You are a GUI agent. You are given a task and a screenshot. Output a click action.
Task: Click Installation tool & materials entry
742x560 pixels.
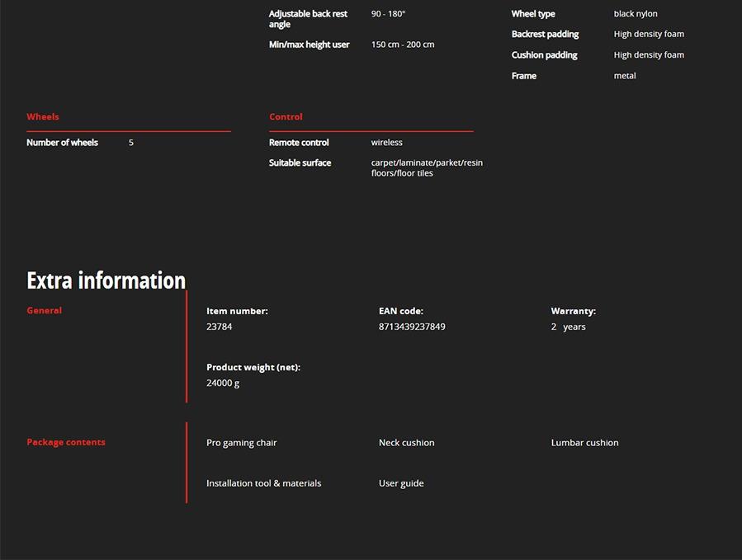tap(263, 483)
